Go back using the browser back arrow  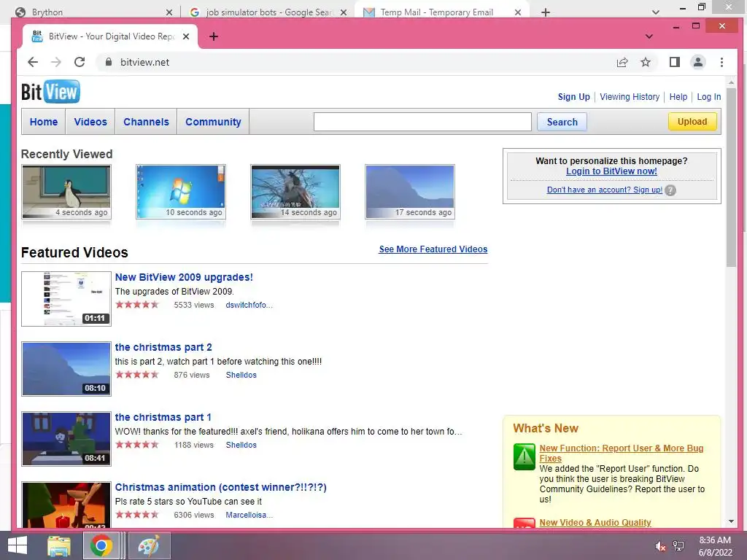pyautogui.click(x=33, y=62)
